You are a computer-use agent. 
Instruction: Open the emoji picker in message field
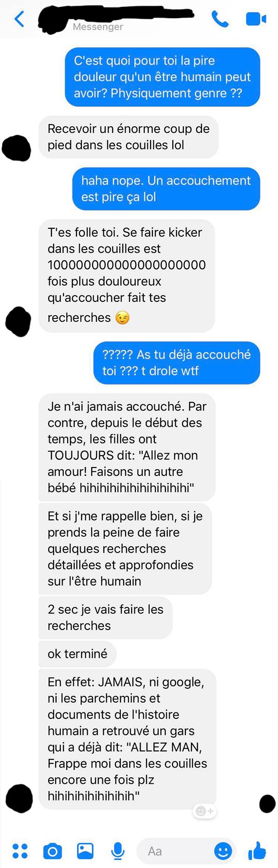(223, 851)
